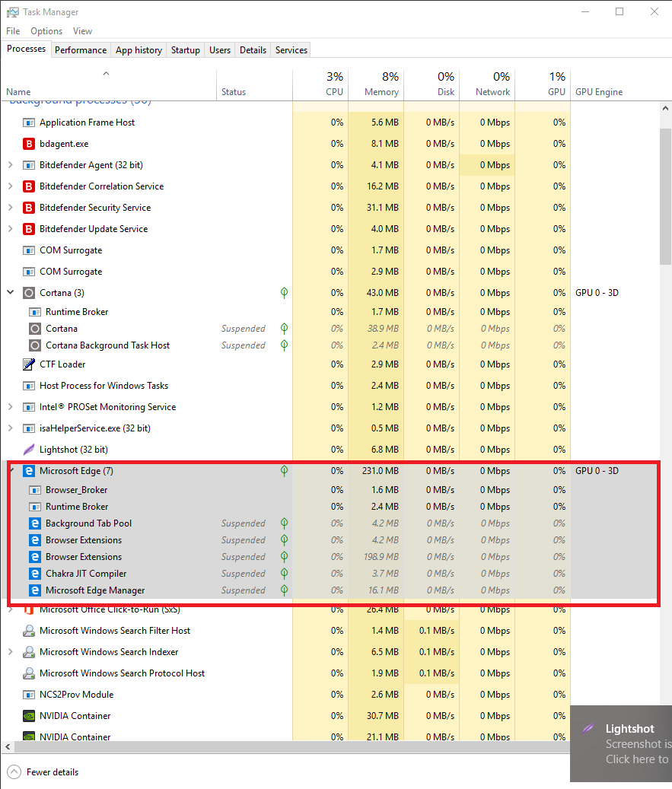Click the Lightshot feather icon in list
Image resolution: width=672 pixels, height=789 pixels.
(29, 450)
